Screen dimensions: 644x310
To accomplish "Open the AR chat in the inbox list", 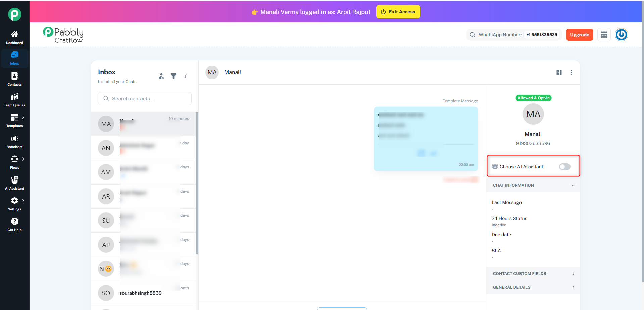I will click(x=143, y=197).
